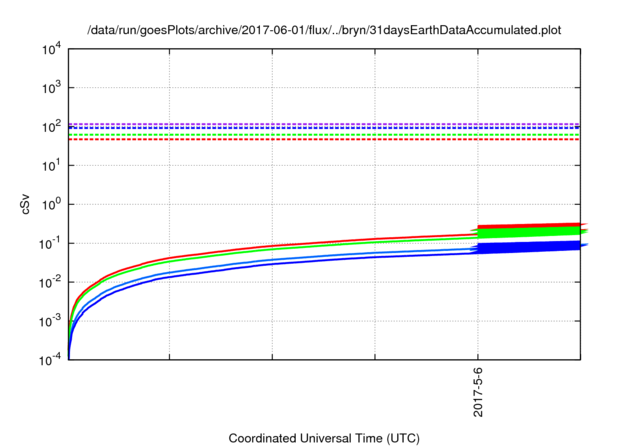The image size is (640, 448).
Task: Click the 10^-2 y-axis tick label
Action: coord(51,282)
